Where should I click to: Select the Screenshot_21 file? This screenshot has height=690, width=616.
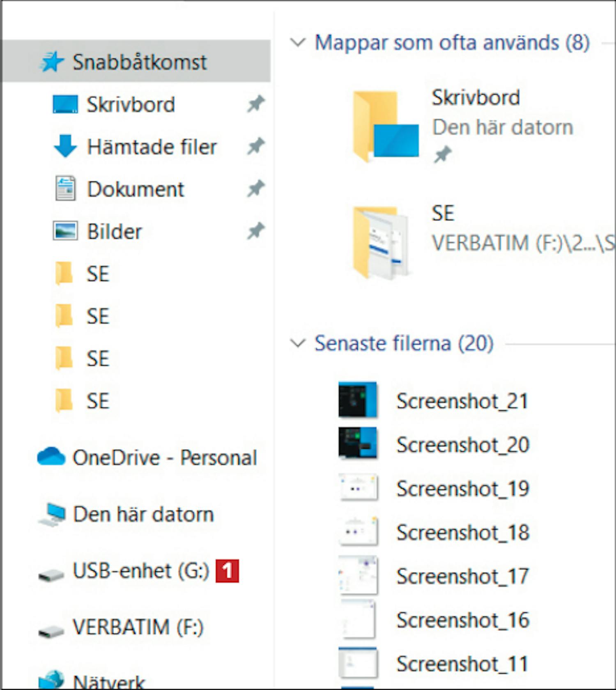pyautogui.click(x=462, y=401)
